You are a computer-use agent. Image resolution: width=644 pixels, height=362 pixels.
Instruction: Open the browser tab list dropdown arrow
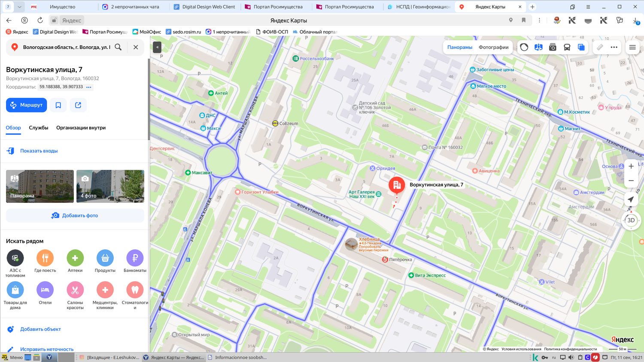(x=19, y=7)
